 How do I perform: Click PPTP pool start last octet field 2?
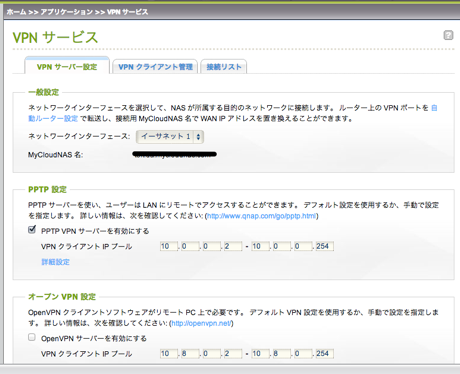233,246
